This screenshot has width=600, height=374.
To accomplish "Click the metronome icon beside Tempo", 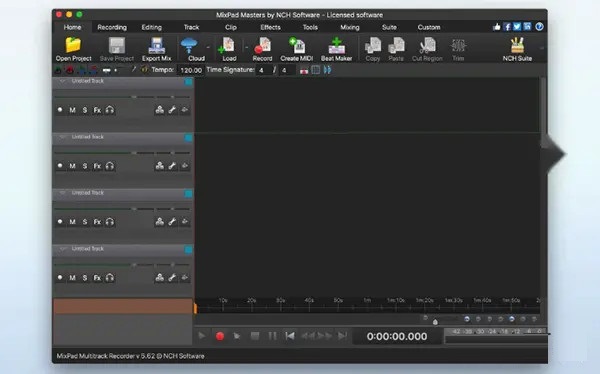I will click(145, 70).
